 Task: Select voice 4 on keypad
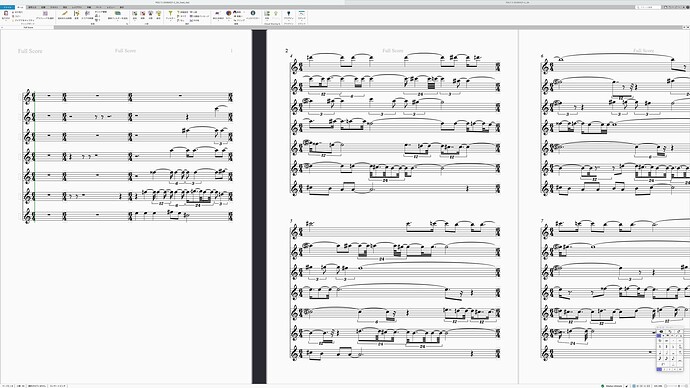675,370
